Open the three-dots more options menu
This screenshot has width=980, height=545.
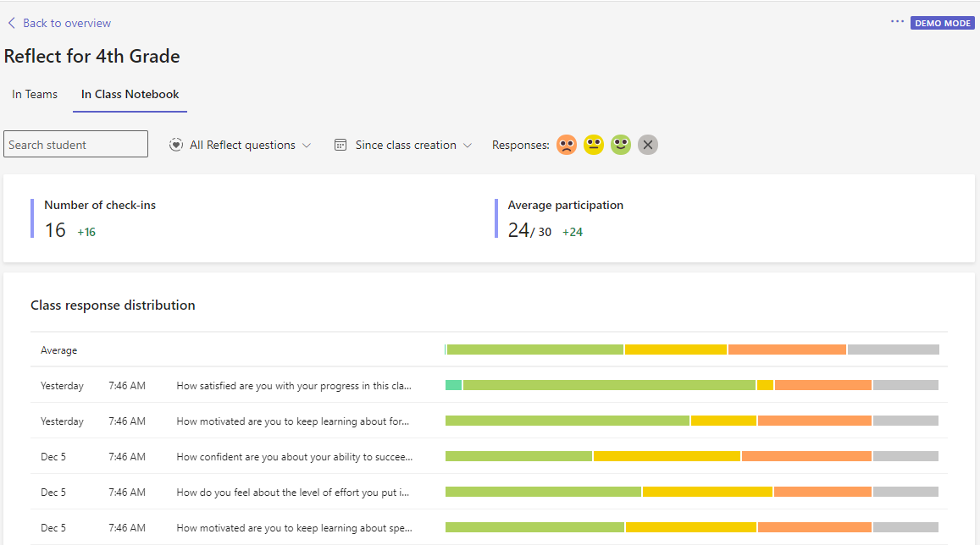click(x=897, y=22)
